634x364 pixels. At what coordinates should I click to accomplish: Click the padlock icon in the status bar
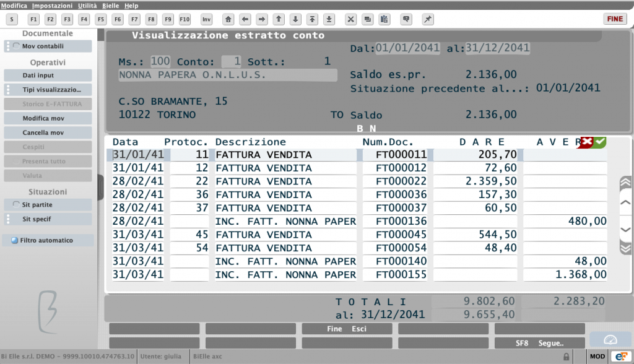tap(566, 357)
